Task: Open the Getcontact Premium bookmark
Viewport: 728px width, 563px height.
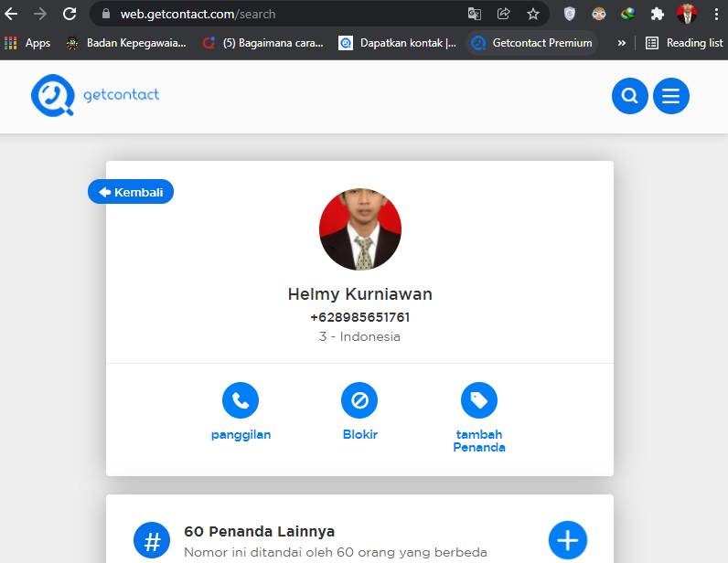Action: click(531, 43)
